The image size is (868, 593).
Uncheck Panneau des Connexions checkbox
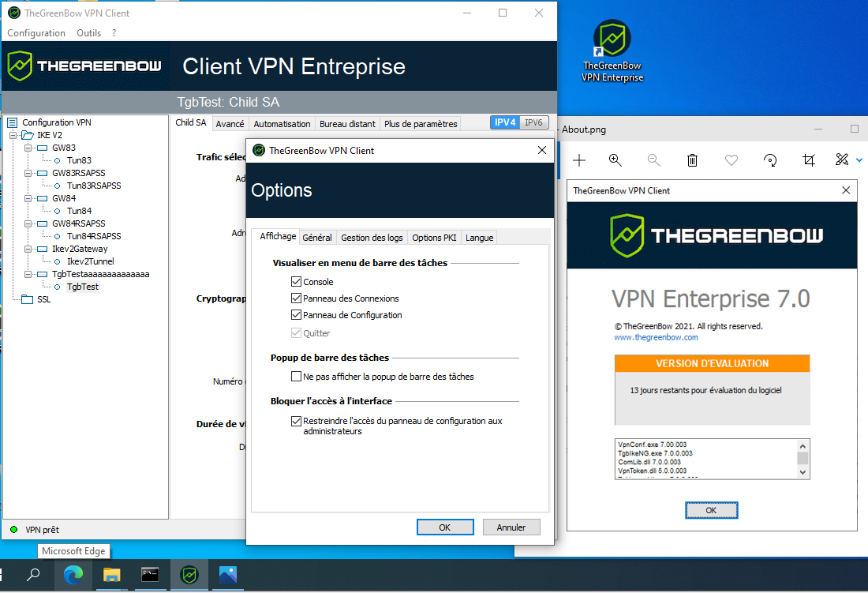coord(296,298)
